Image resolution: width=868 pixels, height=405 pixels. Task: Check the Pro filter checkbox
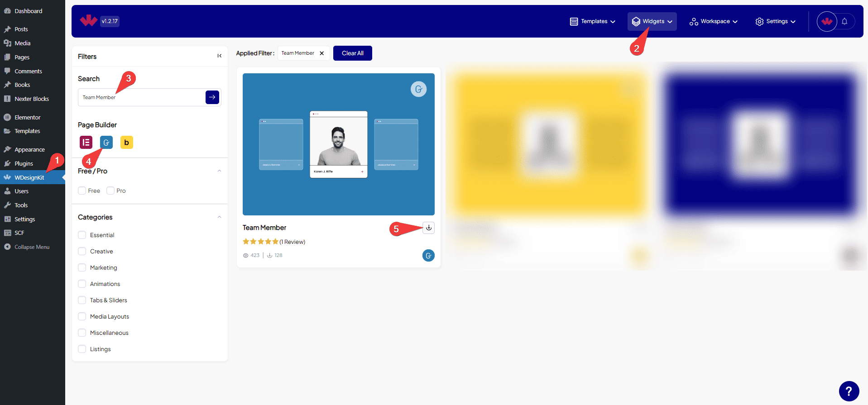(110, 191)
